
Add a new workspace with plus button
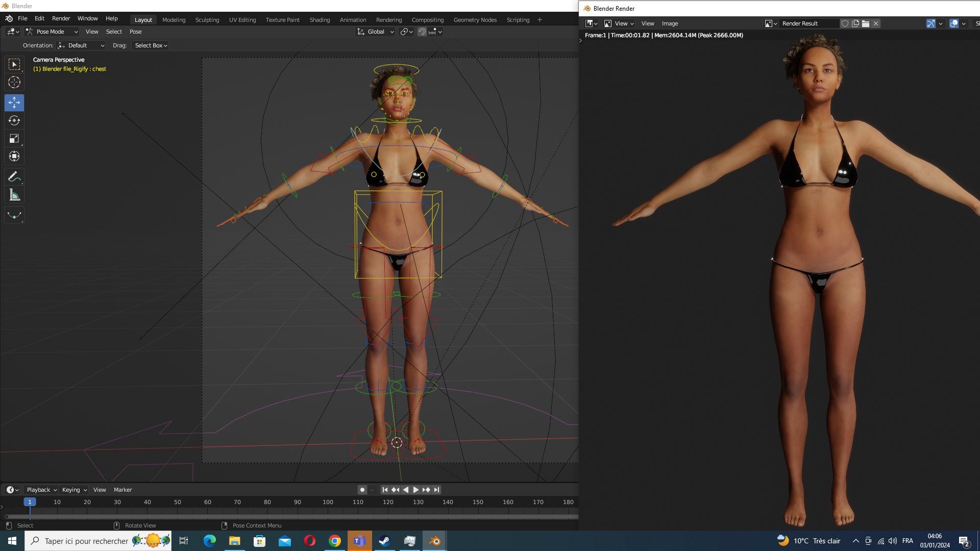[x=540, y=20]
